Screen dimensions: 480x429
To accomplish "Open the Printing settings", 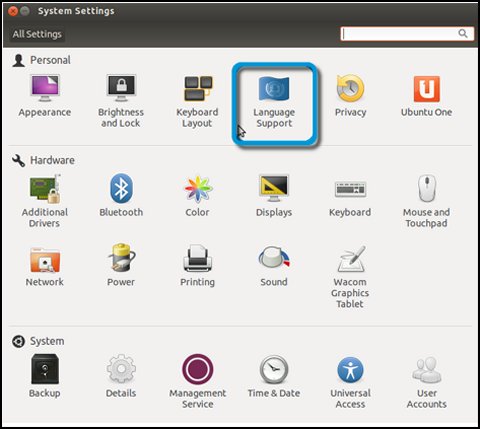I will coord(198,266).
